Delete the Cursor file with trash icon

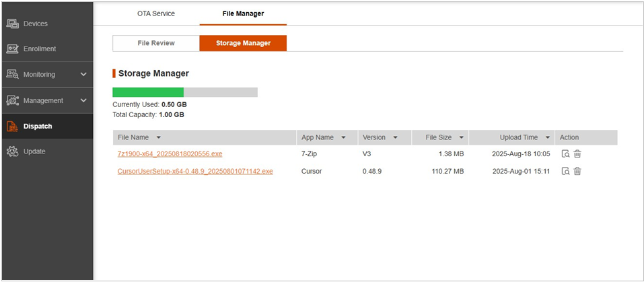pyautogui.click(x=577, y=171)
